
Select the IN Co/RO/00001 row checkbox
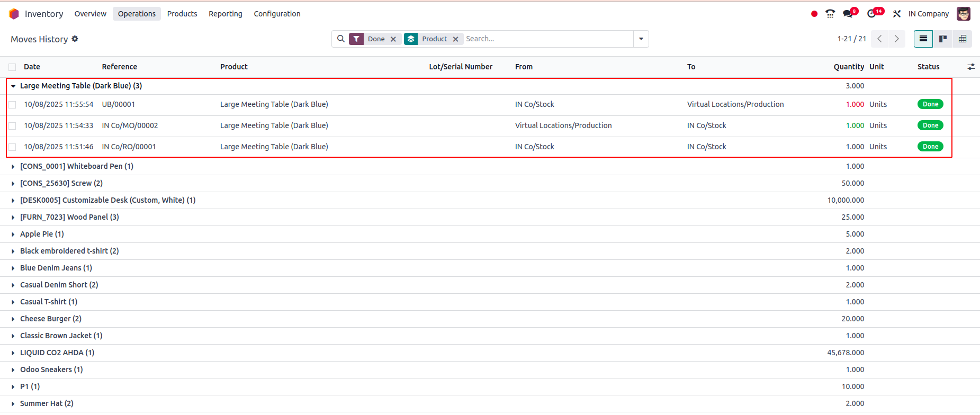pyautogui.click(x=12, y=147)
